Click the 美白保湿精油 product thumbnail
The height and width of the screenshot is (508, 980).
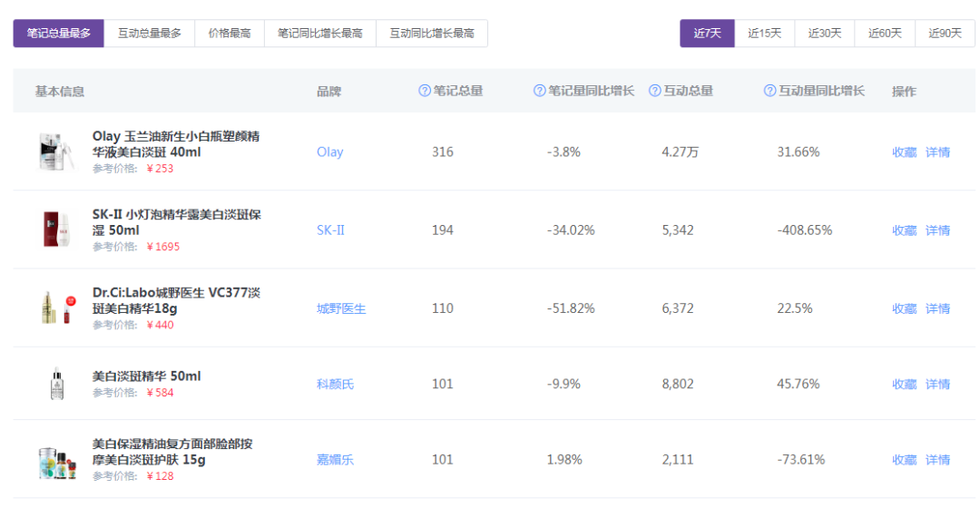point(57,463)
